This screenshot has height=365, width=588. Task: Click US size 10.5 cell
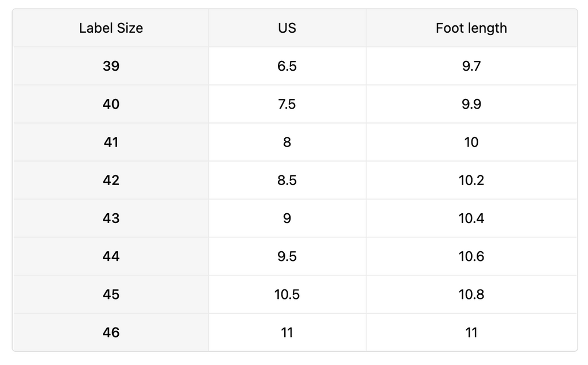coord(287,294)
